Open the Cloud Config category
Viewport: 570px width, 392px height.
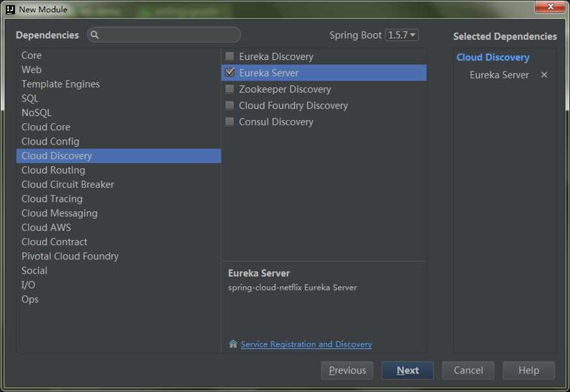pyautogui.click(x=119, y=142)
